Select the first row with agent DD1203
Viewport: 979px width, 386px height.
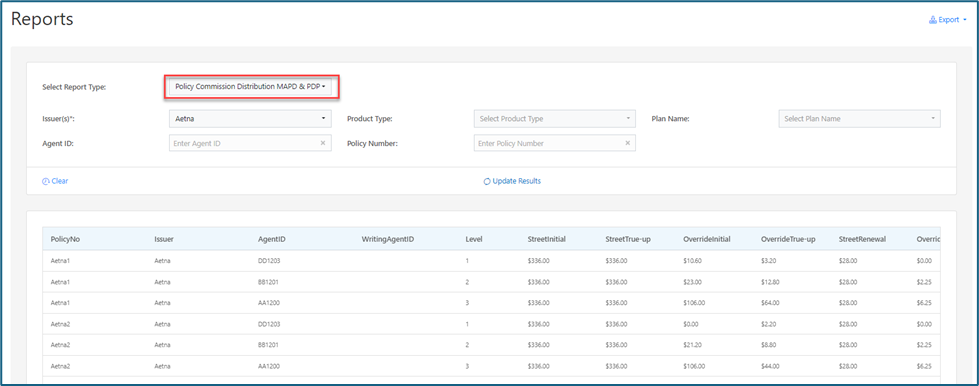[x=491, y=260]
